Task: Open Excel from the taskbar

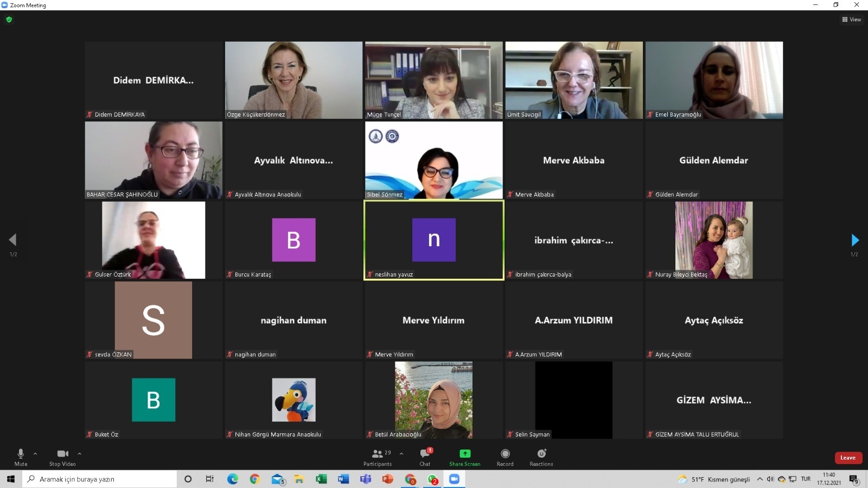Action: pyautogui.click(x=321, y=479)
